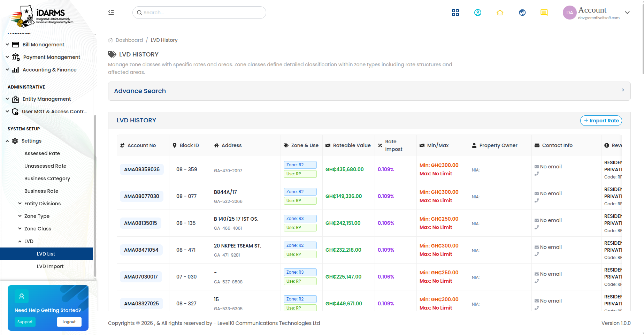The image size is (644, 335).
Task: Click the globe icon in header
Action: [x=522, y=13]
